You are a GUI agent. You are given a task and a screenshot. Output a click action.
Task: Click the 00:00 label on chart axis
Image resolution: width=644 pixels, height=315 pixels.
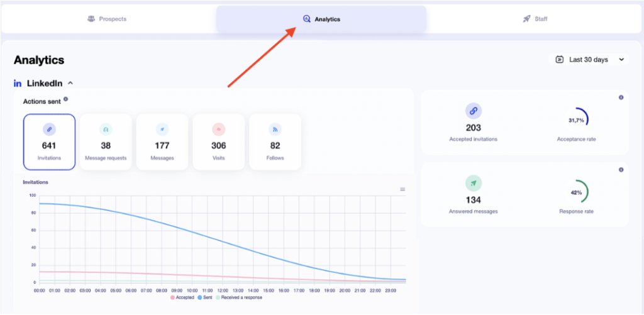(x=40, y=290)
